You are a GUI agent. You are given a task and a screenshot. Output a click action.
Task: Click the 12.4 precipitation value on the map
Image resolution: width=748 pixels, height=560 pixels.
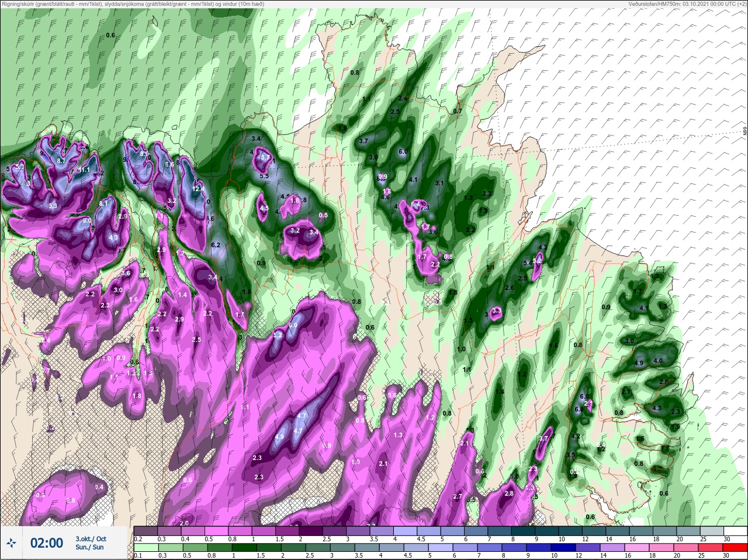(198, 189)
